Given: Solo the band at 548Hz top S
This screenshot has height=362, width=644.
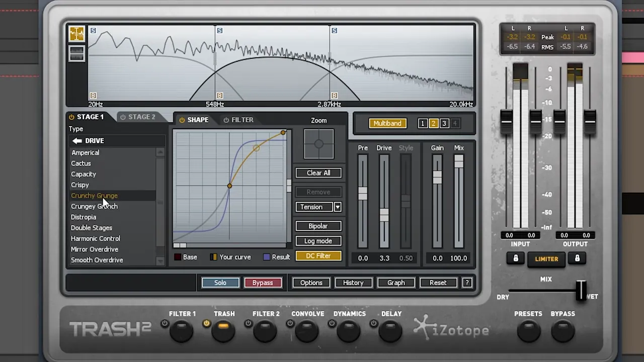Looking at the screenshot, I should [x=219, y=31].
